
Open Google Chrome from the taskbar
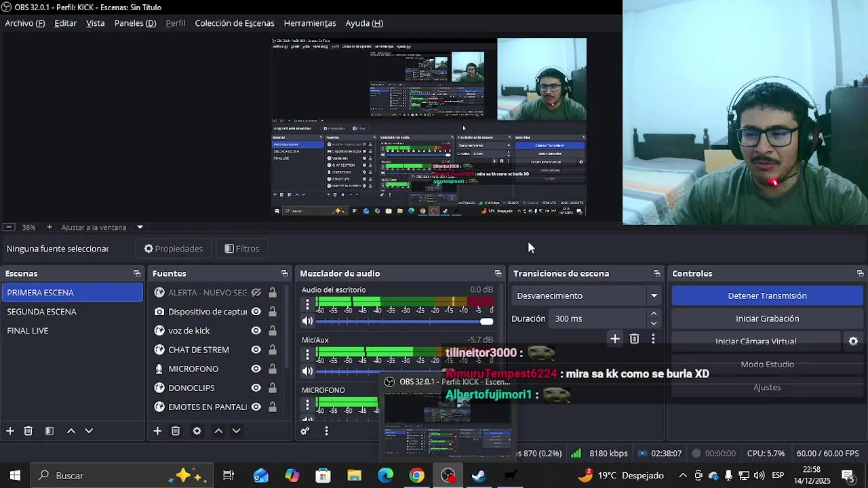(417, 476)
